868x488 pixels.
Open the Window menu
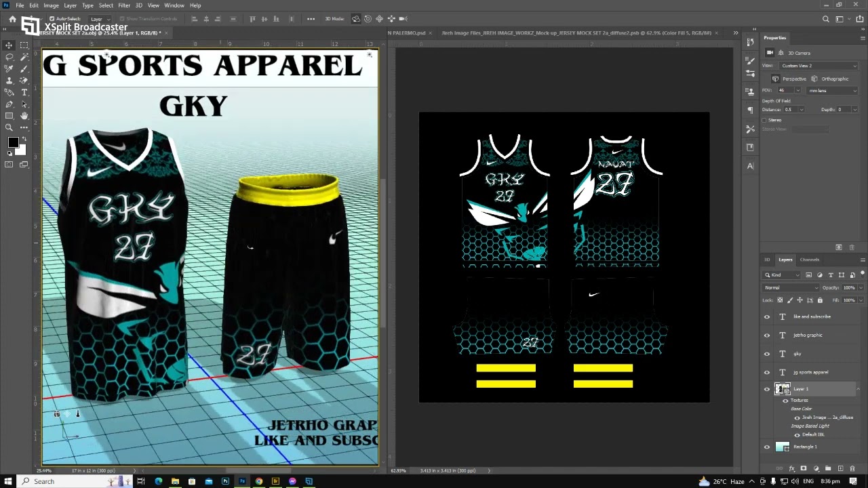(x=174, y=5)
